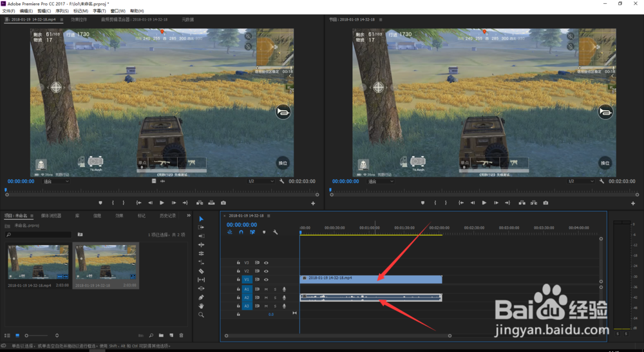The width and height of the screenshot is (644, 352).
Task: Open Program panel hamburger menu
Action: click(381, 19)
